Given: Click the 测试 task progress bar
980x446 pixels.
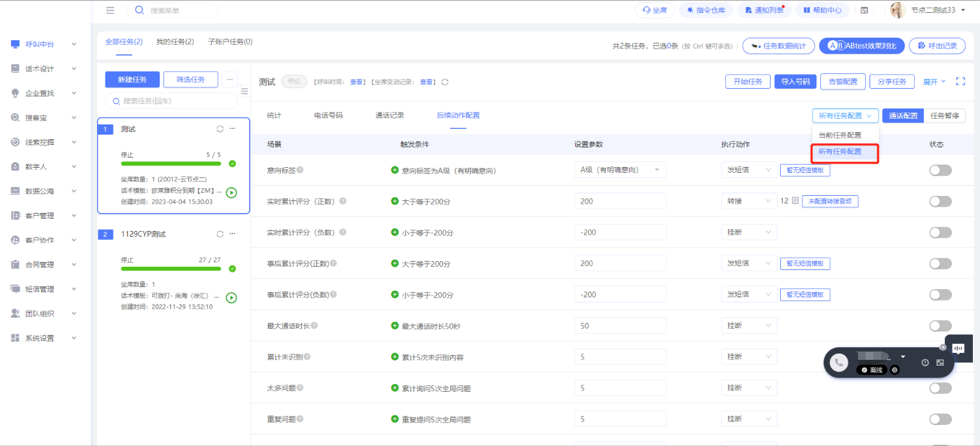Looking at the screenshot, I should coord(170,164).
